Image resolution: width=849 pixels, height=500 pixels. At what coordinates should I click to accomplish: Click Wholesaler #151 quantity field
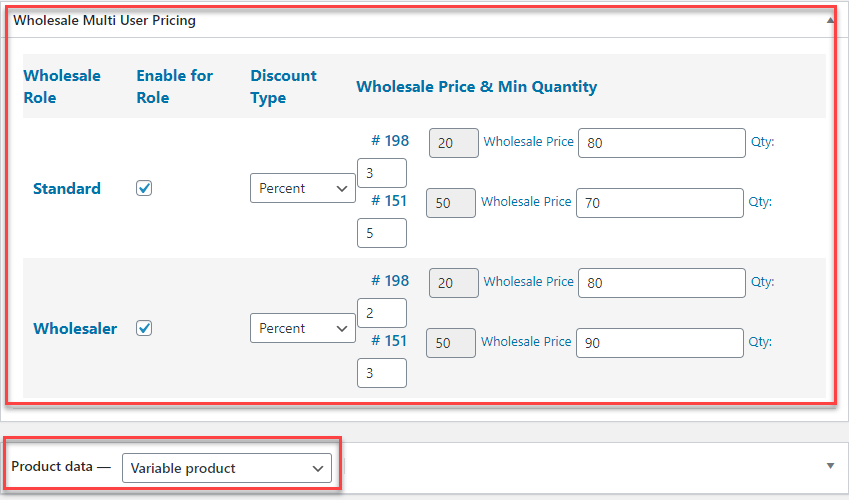coord(381,373)
